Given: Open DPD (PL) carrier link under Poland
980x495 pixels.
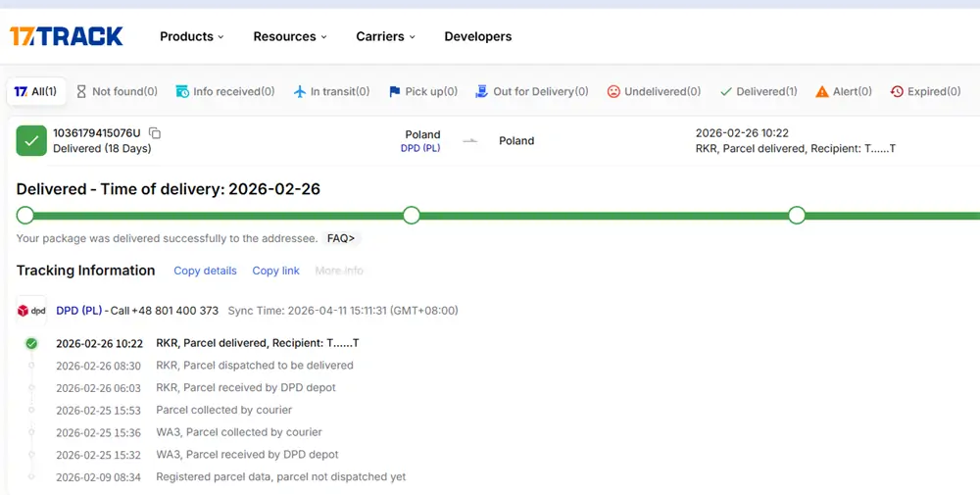Looking at the screenshot, I should [x=420, y=149].
